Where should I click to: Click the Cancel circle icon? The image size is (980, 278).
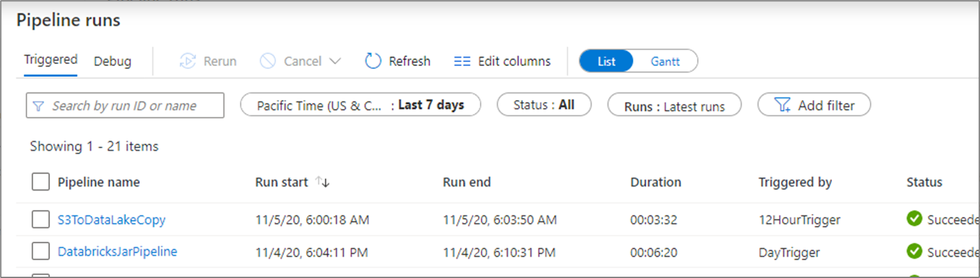click(268, 61)
